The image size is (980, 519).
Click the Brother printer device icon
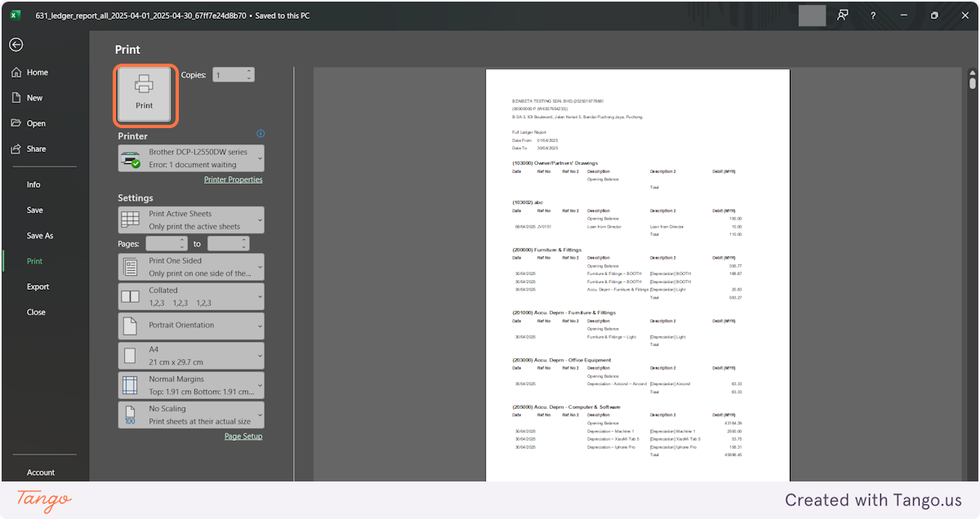(131, 159)
